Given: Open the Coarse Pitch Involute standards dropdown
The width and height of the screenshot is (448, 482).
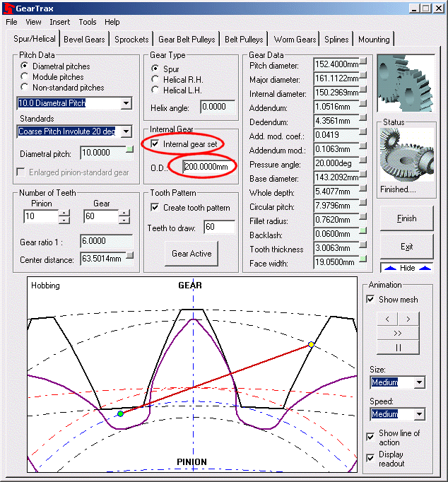Looking at the screenshot, I should click(x=126, y=131).
